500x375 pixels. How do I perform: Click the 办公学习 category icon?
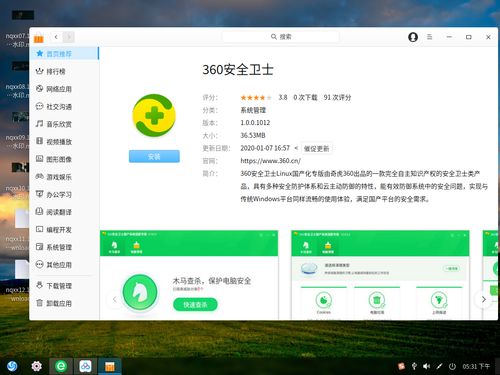pos(39,194)
